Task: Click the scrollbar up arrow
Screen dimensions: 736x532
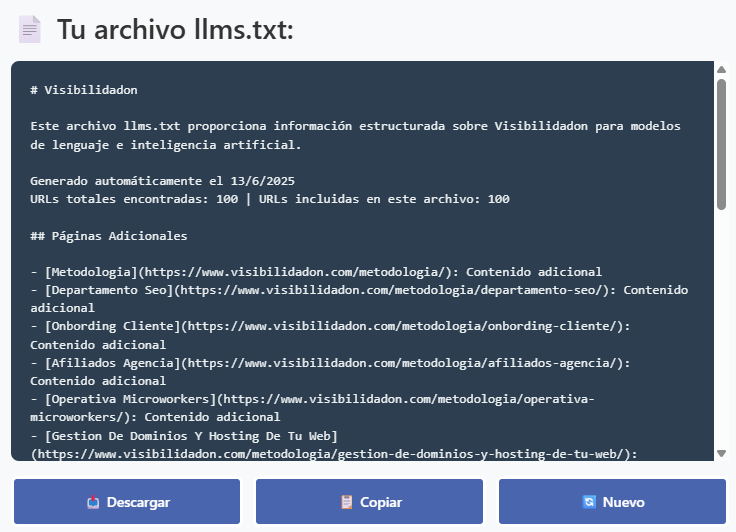Action: pyautogui.click(x=721, y=69)
